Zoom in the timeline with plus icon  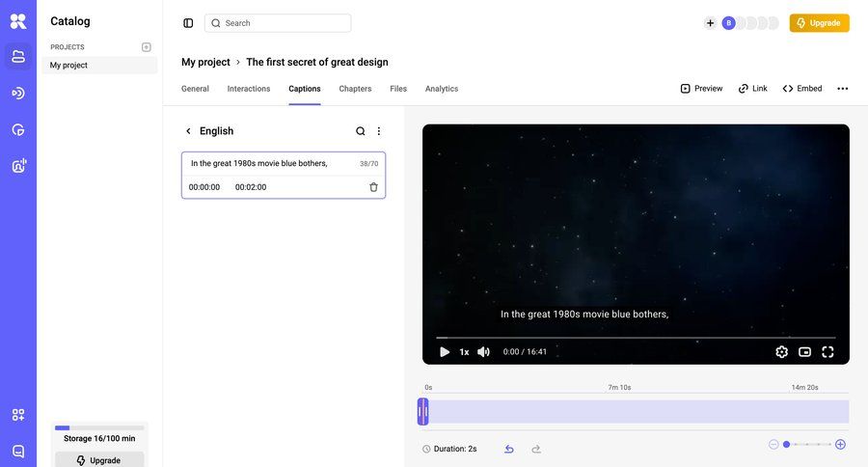(840, 444)
